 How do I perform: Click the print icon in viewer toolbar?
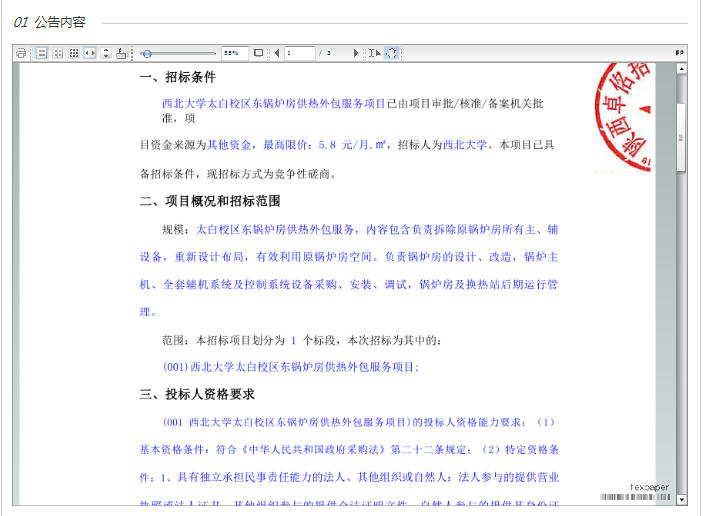click(21, 53)
